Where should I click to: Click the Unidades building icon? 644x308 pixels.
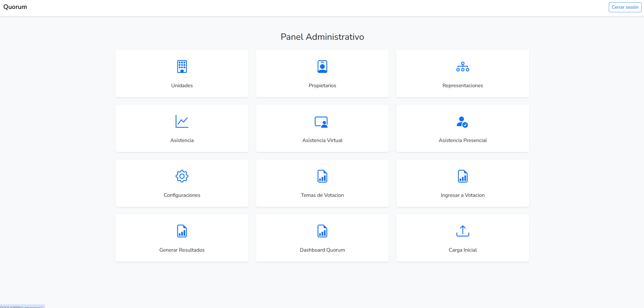coord(182,67)
